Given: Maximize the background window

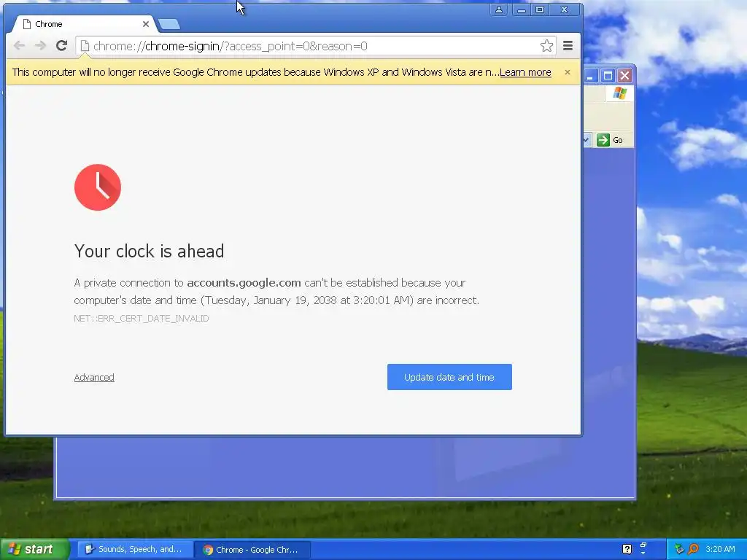Looking at the screenshot, I should click(608, 75).
